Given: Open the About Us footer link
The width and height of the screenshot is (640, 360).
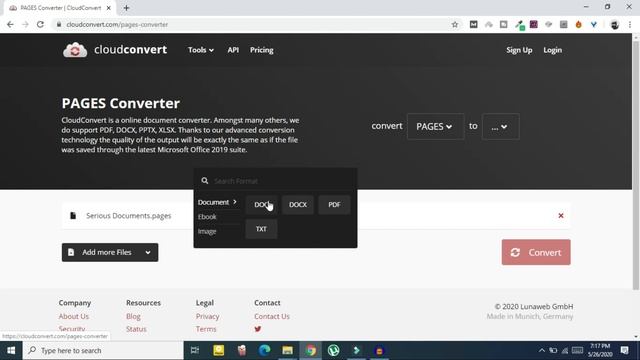Looking at the screenshot, I should (x=73, y=316).
